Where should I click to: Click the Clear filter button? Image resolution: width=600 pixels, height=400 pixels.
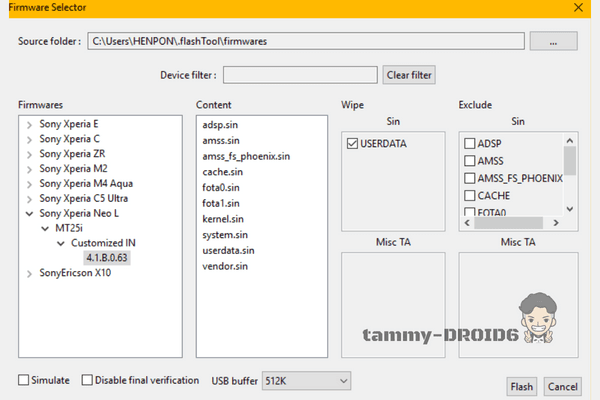coord(409,75)
